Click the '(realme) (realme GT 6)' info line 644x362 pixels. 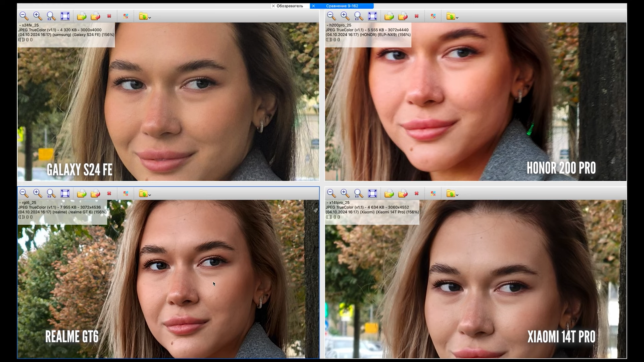click(62, 212)
